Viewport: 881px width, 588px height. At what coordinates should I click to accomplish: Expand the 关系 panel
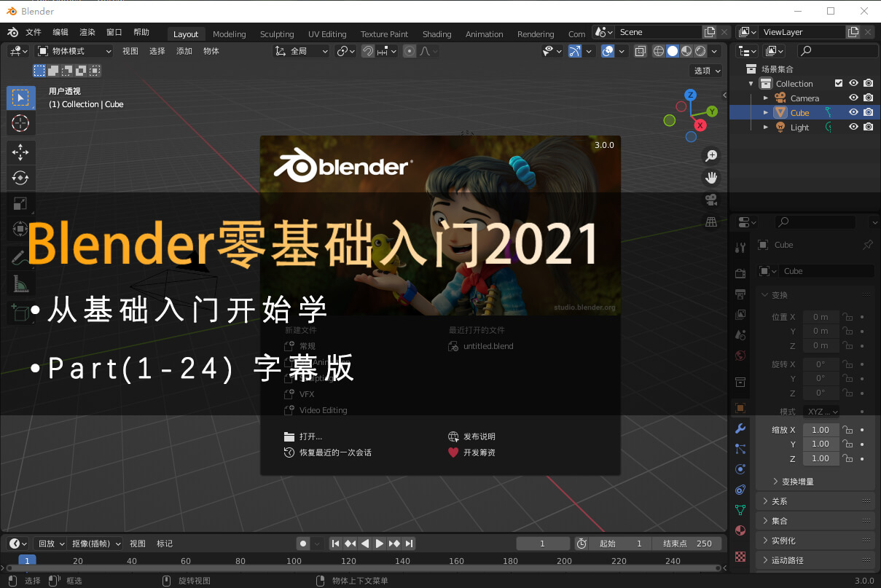click(x=779, y=501)
